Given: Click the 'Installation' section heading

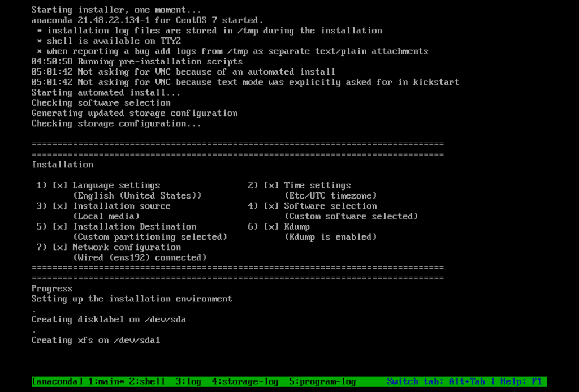Looking at the screenshot, I should coord(62,165).
